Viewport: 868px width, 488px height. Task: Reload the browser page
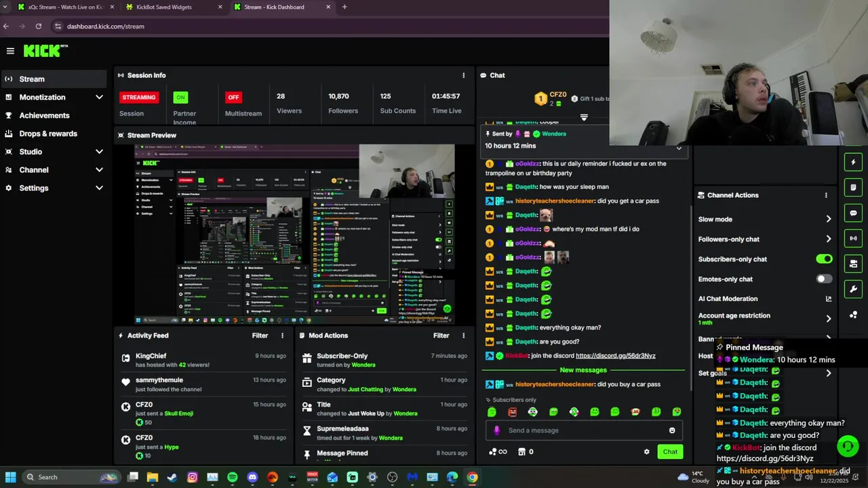39,26
